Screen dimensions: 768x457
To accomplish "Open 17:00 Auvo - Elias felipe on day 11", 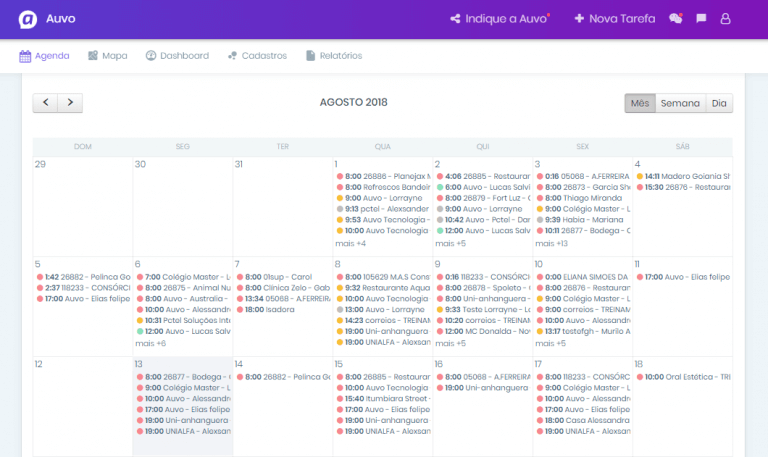I will tap(683, 277).
